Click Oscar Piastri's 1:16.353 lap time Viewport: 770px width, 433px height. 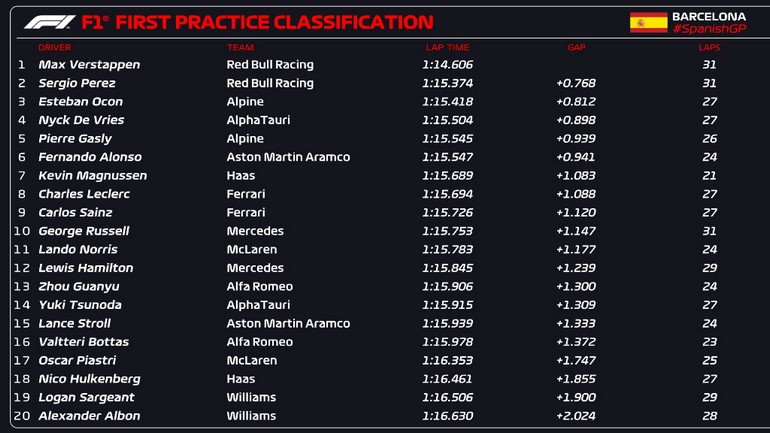[x=446, y=361]
